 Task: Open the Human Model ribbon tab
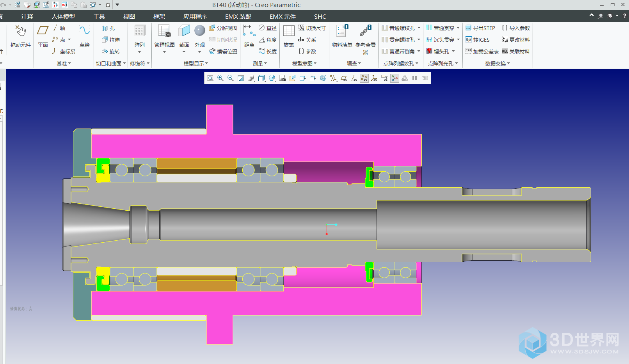pyautogui.click(x=63, y=16)
